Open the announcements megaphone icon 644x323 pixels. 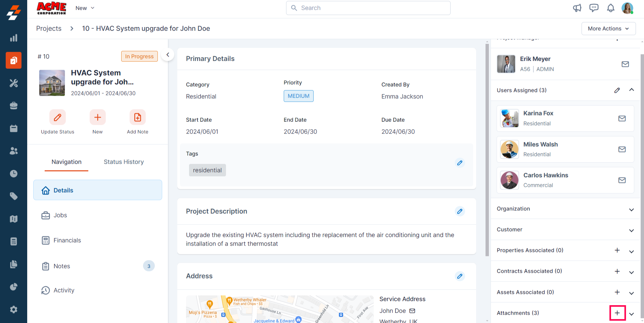[577, 8]
